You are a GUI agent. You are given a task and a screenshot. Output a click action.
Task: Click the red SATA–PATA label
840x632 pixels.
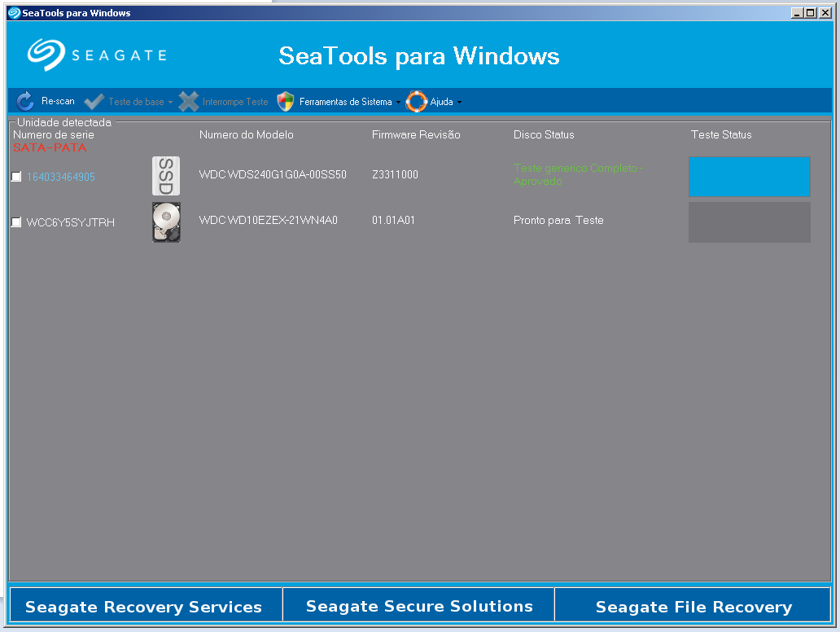tap(50, 147)
